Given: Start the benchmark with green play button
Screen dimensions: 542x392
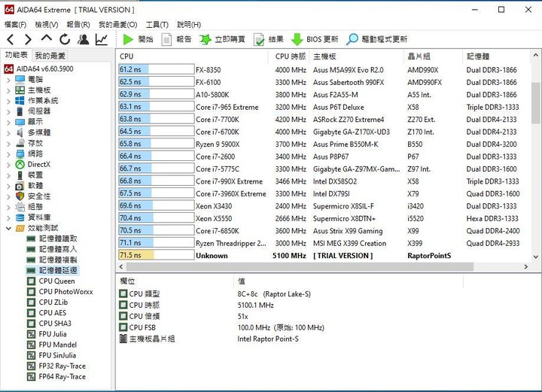Looking at the screenshot, I should pyautogui.click(x=128, y=39).
